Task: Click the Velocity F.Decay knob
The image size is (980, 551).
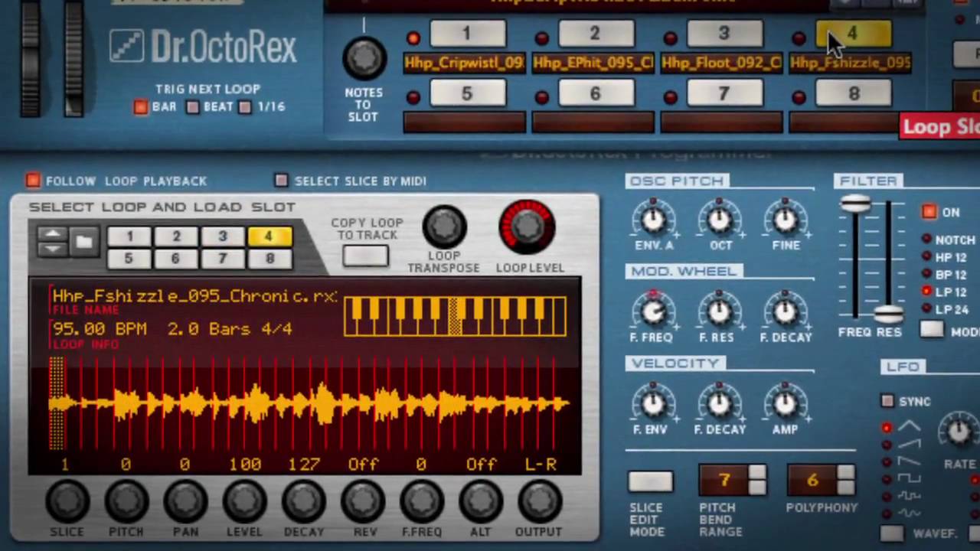Action: (719, 403)
